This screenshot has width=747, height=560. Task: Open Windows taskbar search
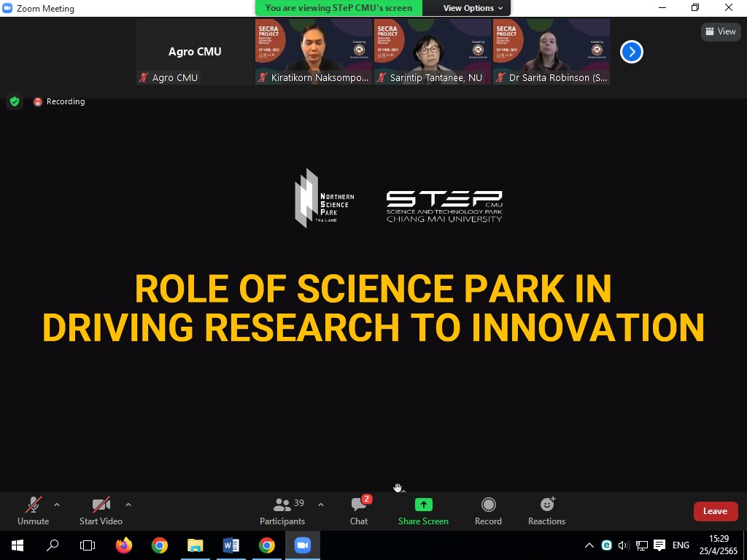click(53, 545)
